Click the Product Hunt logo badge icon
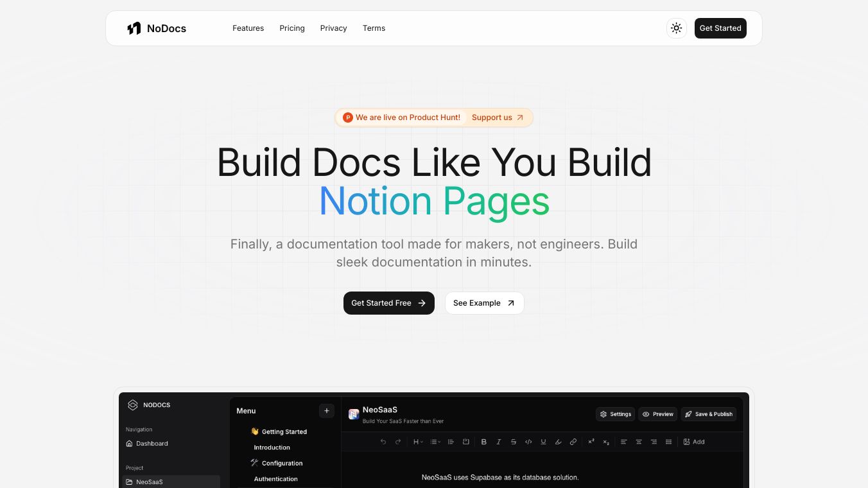The height and width of the screenshot is (488, 868). (x=348, y=118)
